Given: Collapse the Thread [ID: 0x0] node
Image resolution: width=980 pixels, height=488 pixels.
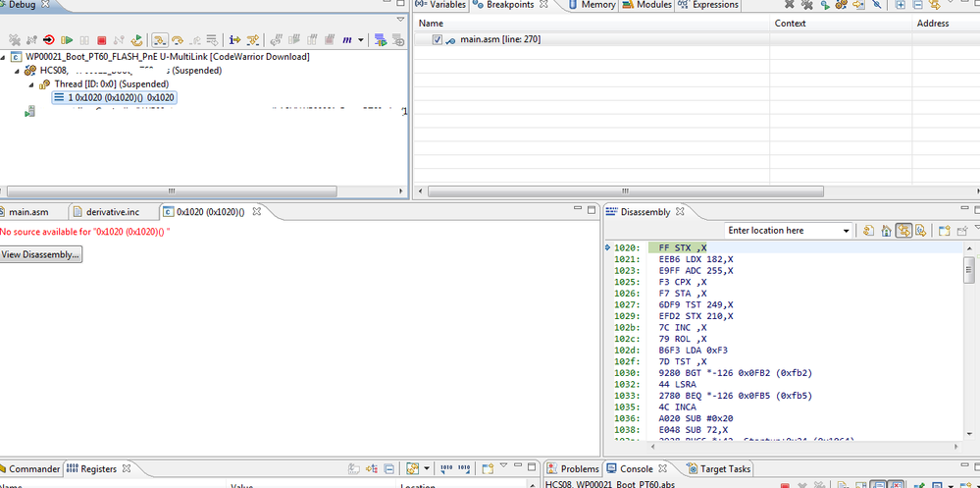Looking at the screenshot, I should tap(31, 83).
